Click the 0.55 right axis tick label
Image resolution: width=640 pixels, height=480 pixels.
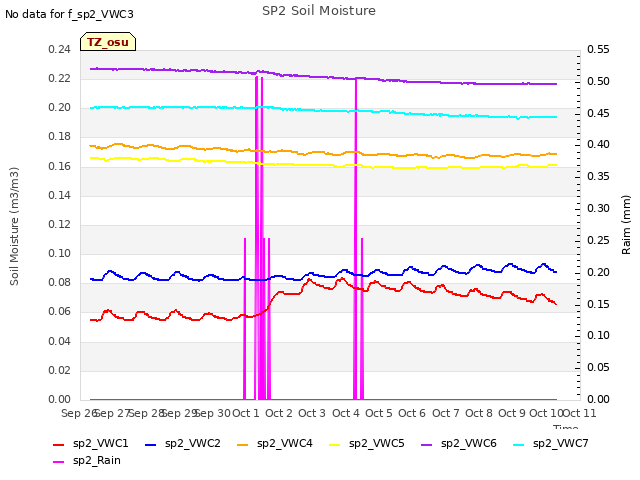click(598, 49)
